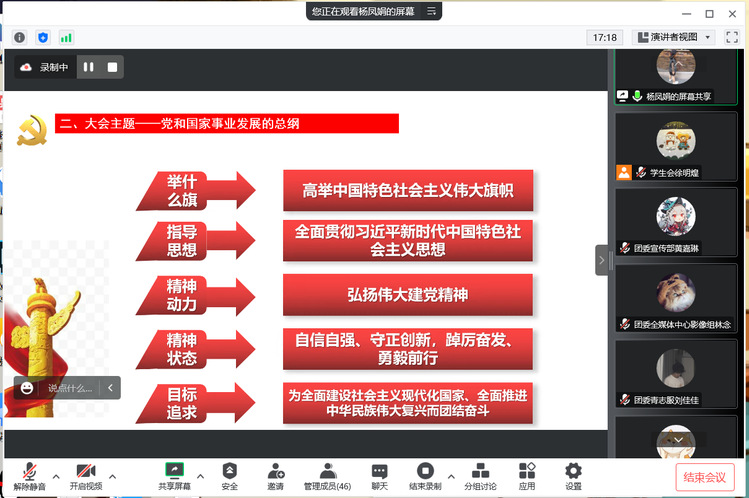
Task: Select 学生会徐明煌 participant tile
Action: pyautogui.click(x=676, y=147)
